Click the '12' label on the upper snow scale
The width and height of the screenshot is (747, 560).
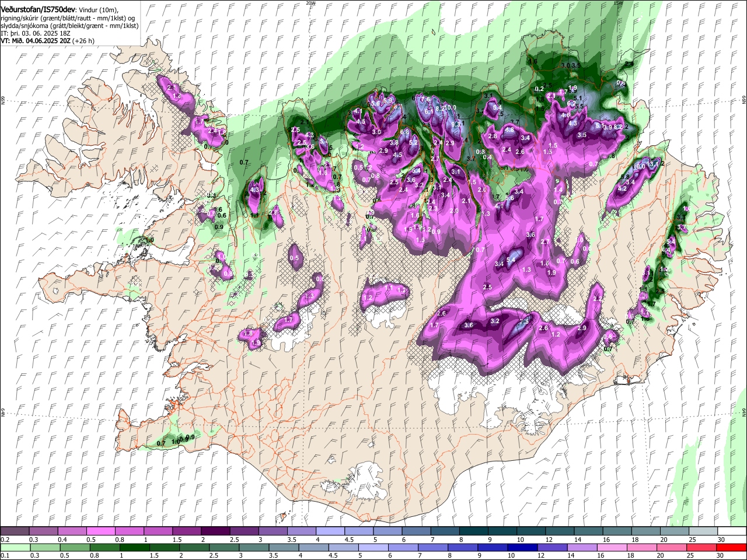(x=549, y=540)
